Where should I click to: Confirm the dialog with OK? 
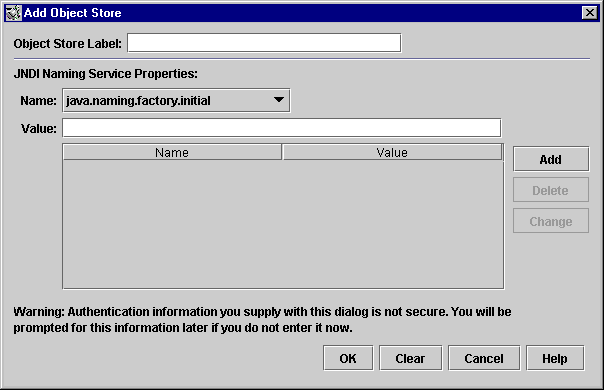(x=348, y=358)
